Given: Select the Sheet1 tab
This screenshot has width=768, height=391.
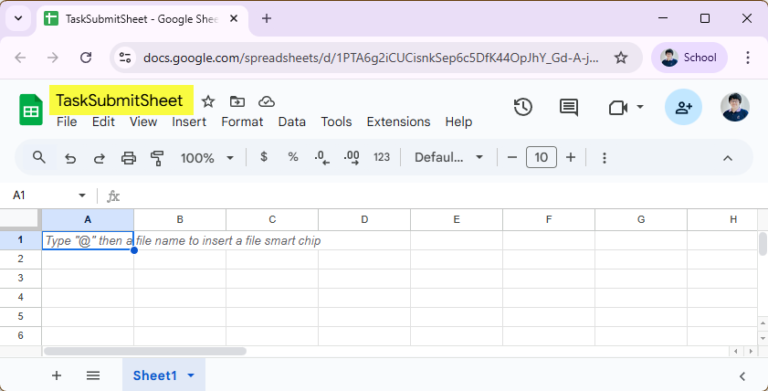Looking at the screenshot, I should pyautogui.click(x=164, y=375).
